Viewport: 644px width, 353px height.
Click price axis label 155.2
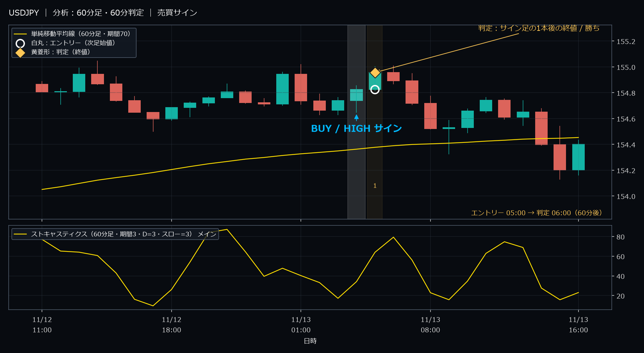pos(626,42)
